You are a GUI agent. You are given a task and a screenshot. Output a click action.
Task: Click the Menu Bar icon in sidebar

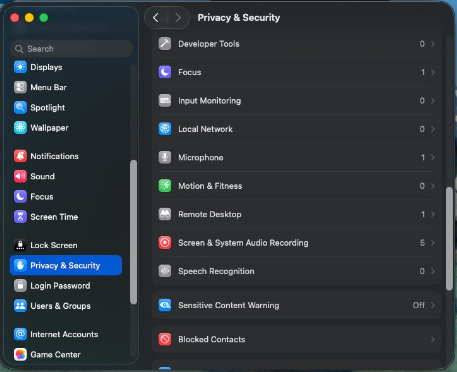pos(20,87)
